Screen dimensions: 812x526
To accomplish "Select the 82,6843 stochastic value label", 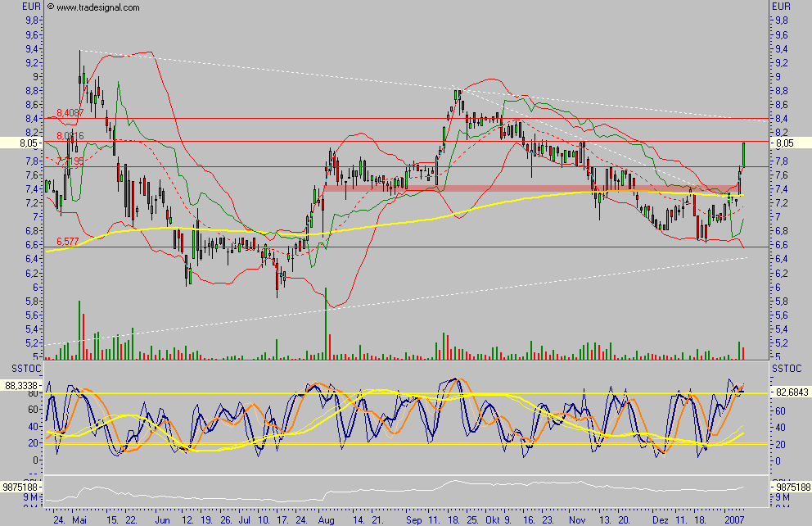I will [x=792, y=392].
